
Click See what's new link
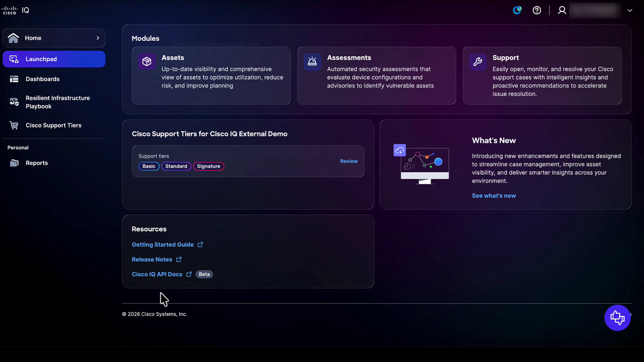click(x=494, y=196)
